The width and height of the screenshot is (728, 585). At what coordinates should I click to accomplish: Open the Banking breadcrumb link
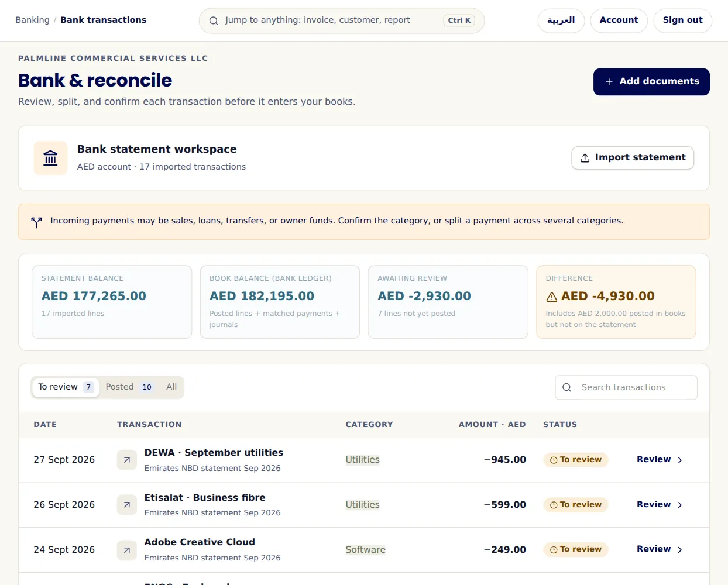(x=32, y=20)
